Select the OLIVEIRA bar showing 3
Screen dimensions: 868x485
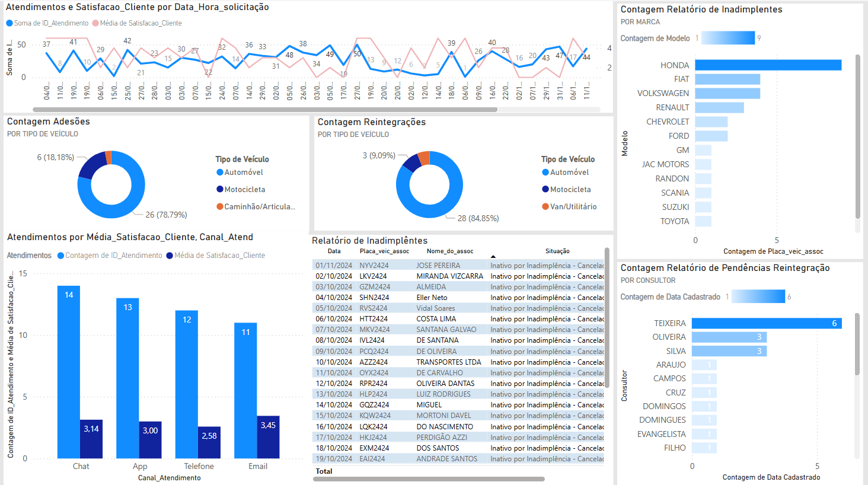pyautogui.click(x=729, y=337)
